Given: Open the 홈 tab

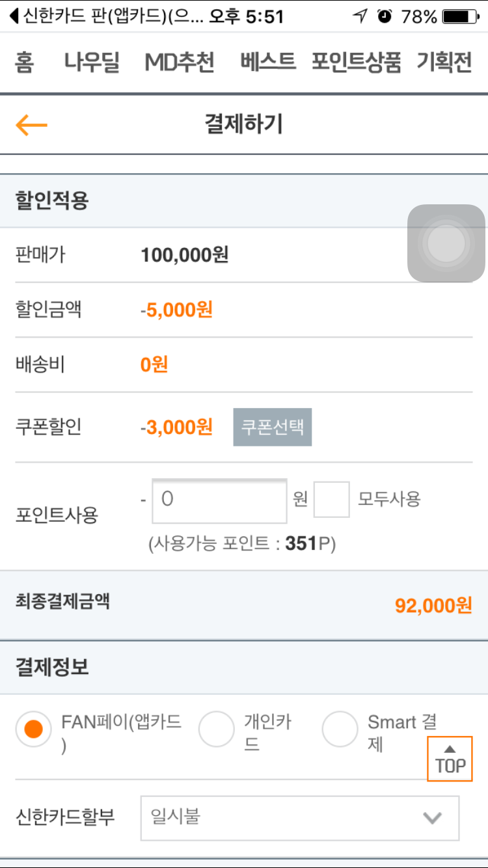Looking at the screenshot, I should 24,63.
